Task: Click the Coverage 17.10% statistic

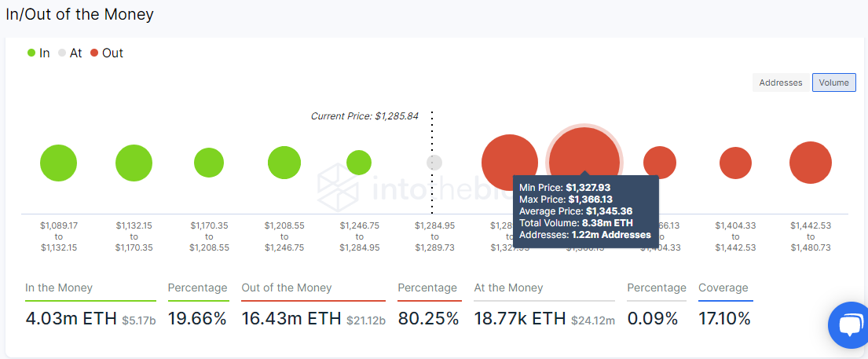Action: coord(724,319)
